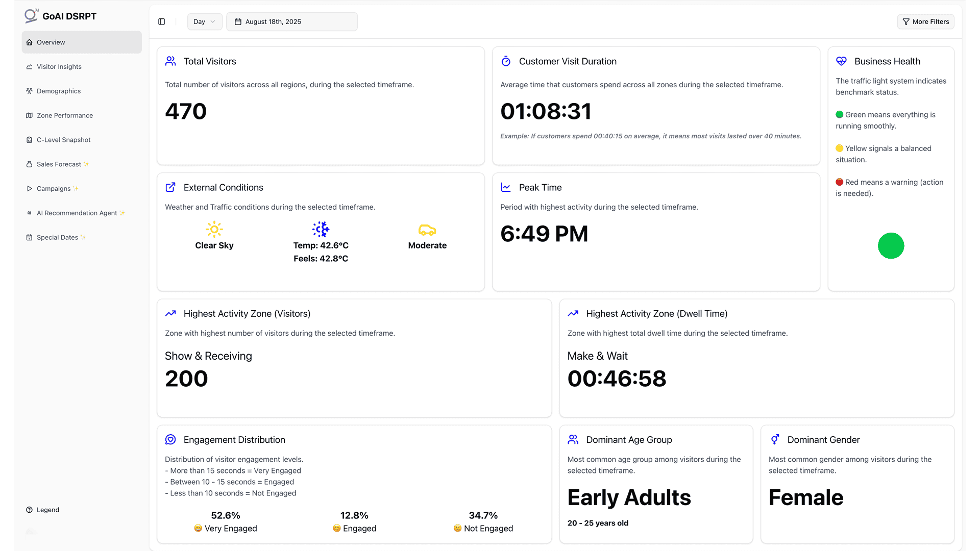Image resolution: width=980 pixels, height=551 pixels.
Task: Click the Zone Performance map icon
Action: tap(29, 116)
